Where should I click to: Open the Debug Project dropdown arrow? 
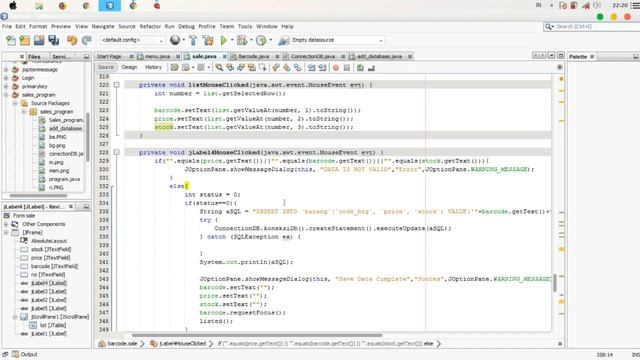coord(251,40)
